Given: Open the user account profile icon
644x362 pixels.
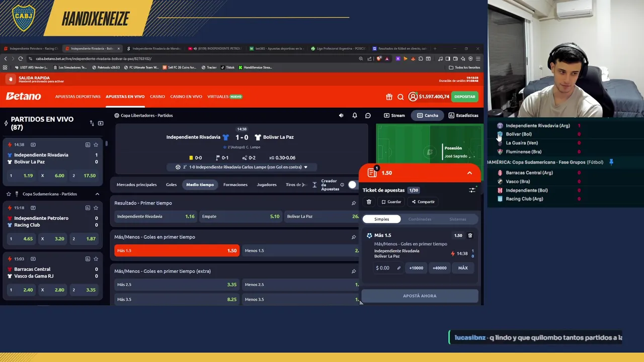Looking at the screenshot, I should tap(413, 97).
